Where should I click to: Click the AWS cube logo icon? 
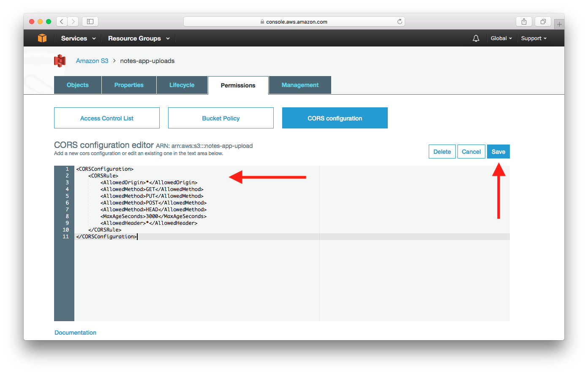click(42, 38)
